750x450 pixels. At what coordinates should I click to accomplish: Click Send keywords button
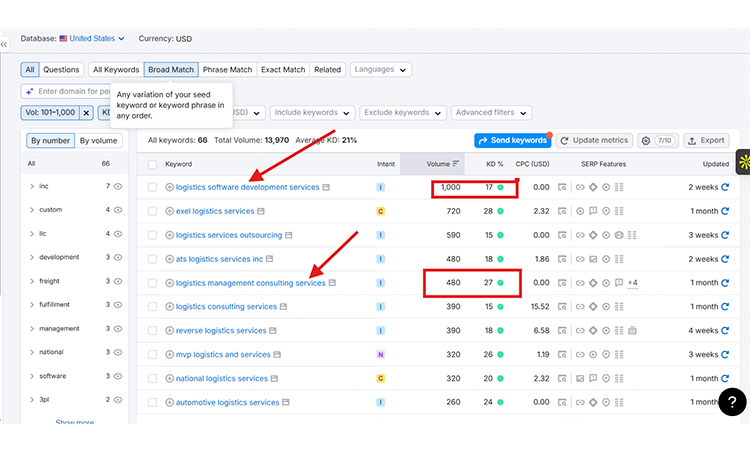pos(513,141)
